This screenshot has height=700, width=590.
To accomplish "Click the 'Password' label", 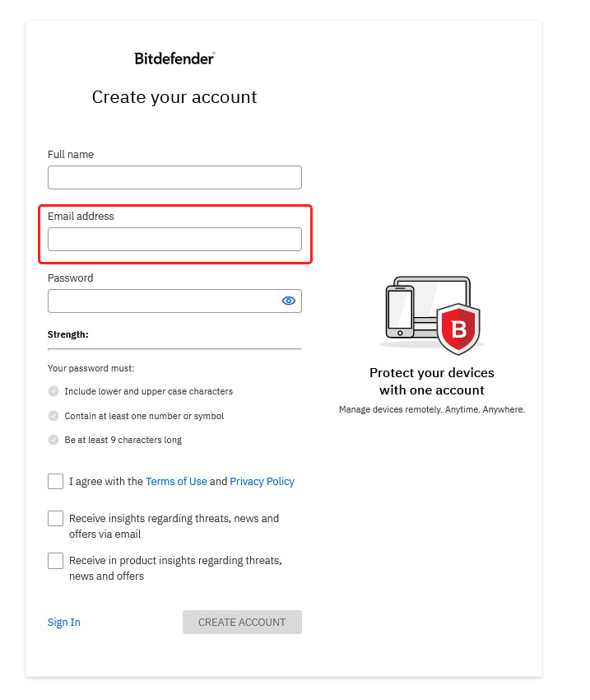I will pyautogui.click(x=71, y=278).
